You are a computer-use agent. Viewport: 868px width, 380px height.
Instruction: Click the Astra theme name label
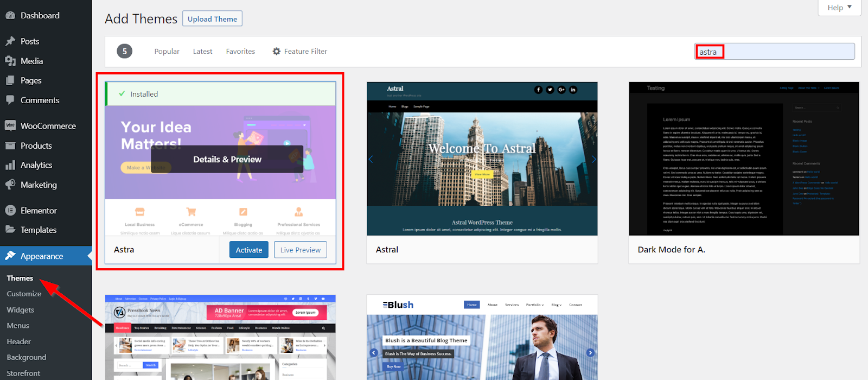click(124, 250)
